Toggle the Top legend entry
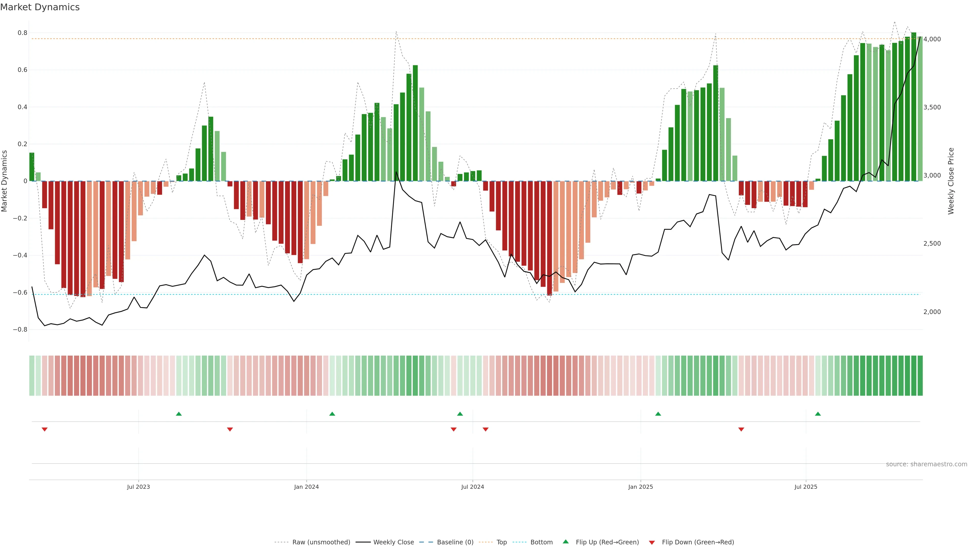980x551 pixels. pos(501,542)
